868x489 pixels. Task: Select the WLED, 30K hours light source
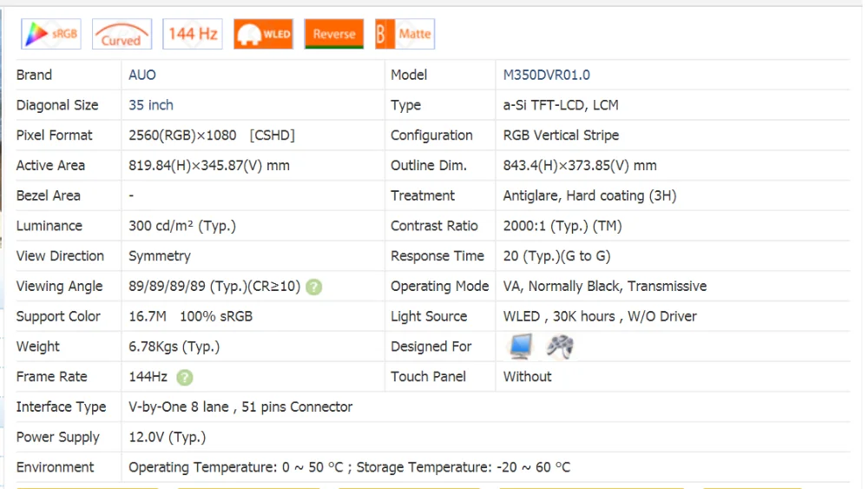(x=600, y=316)
